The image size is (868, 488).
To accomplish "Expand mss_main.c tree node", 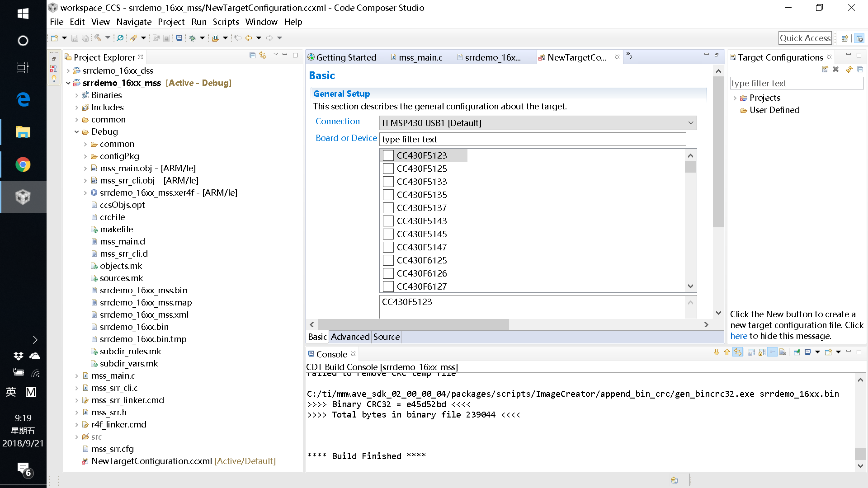I will tap(77, 376).
